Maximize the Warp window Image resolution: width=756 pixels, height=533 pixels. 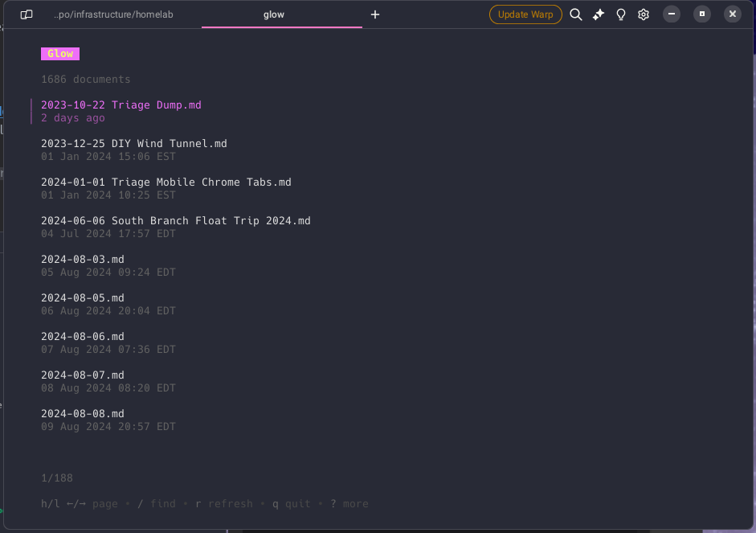pos(702,14)
